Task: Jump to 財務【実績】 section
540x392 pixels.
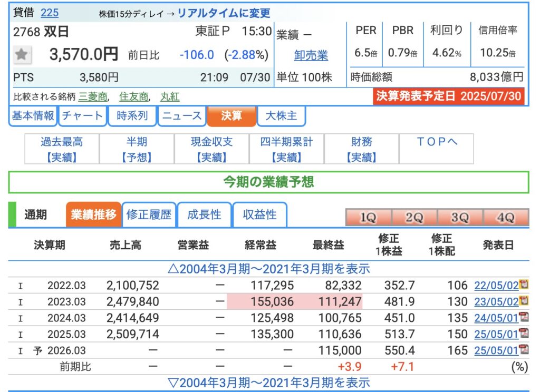Action: tap(362, 149)
